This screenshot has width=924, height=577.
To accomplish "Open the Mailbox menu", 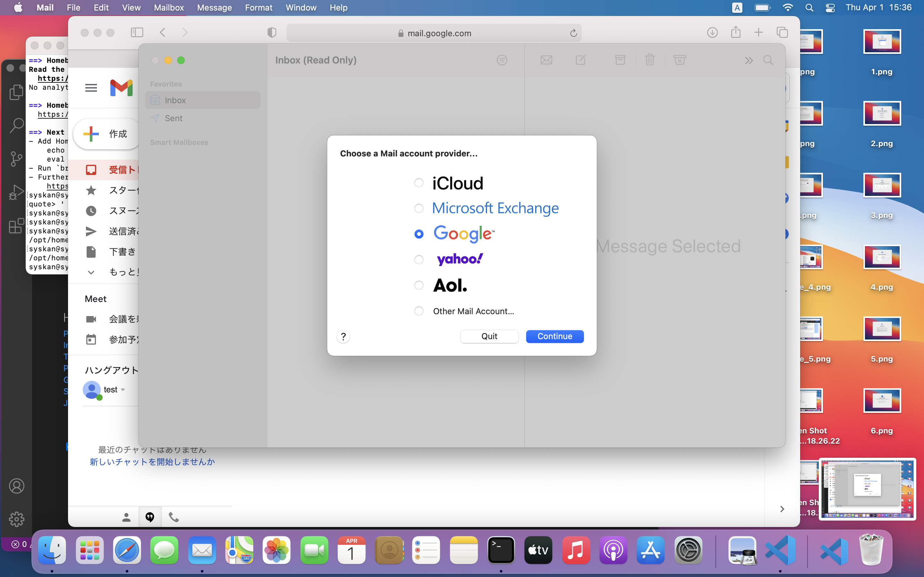I will pos(169,8).
